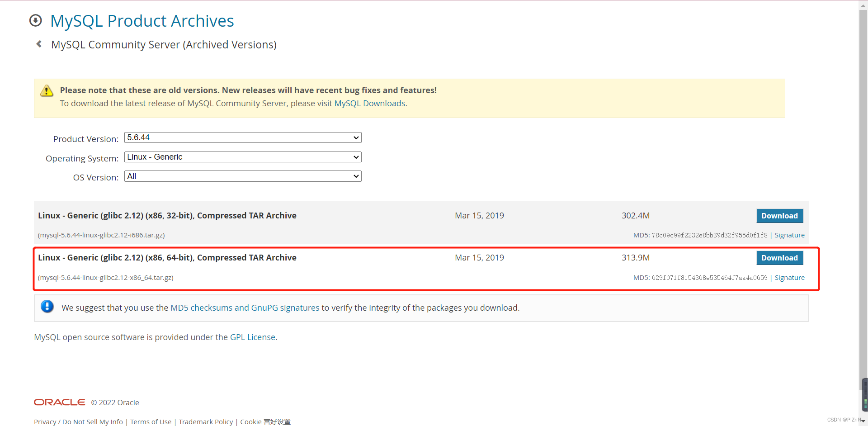Open Trademark Policy footer link
The height and width of the screenshot is (426, 868).
[x=206, y=421]
